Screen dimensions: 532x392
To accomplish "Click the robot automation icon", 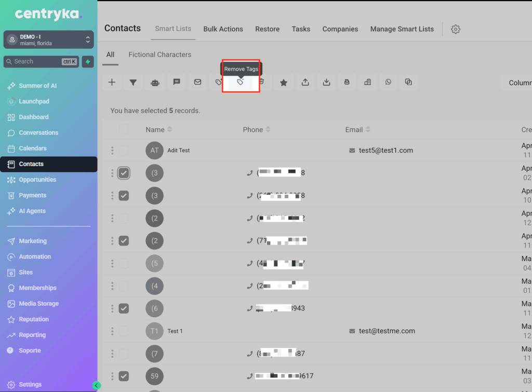I will click(x=155, y=82).
